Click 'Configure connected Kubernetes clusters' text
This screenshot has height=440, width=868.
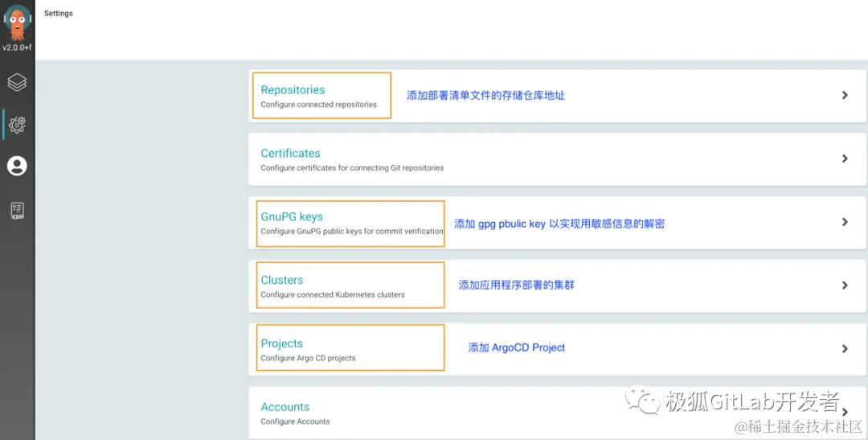[x=333, y=294]
